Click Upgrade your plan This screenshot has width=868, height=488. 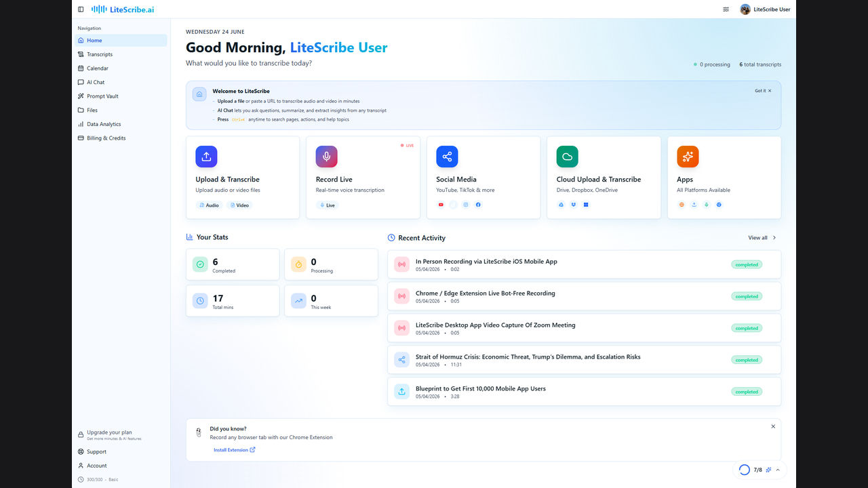[x=121, y=434]
